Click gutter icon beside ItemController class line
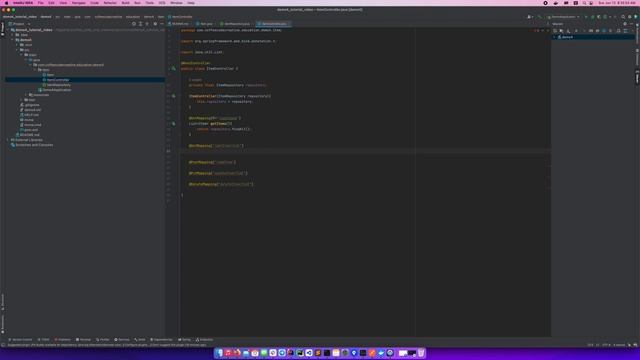This screenshot has height=360, width=640. [x=173, y=69]
